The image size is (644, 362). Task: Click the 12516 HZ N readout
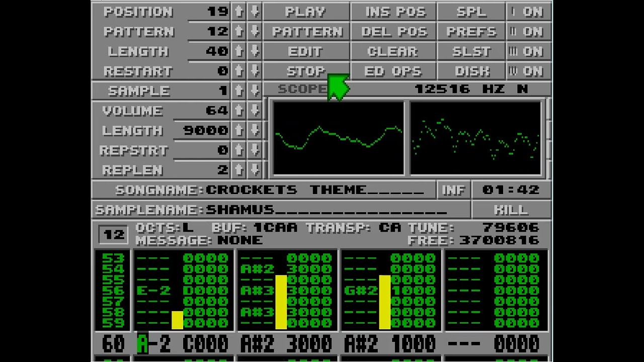coord(471,89)
